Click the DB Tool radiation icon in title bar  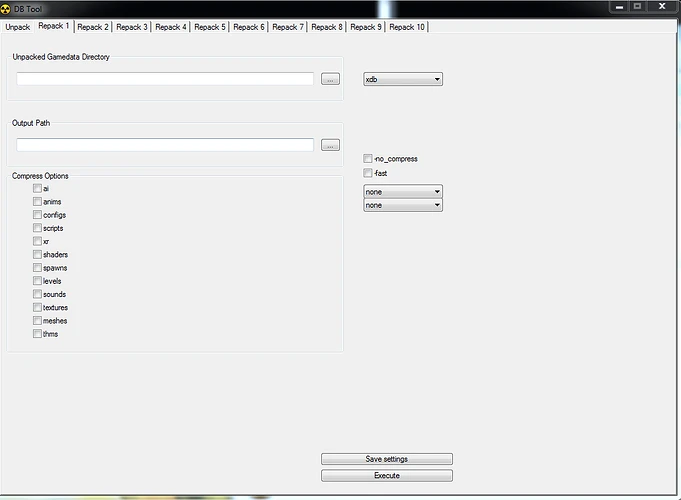pyautogui.click(x=8, y=8)
